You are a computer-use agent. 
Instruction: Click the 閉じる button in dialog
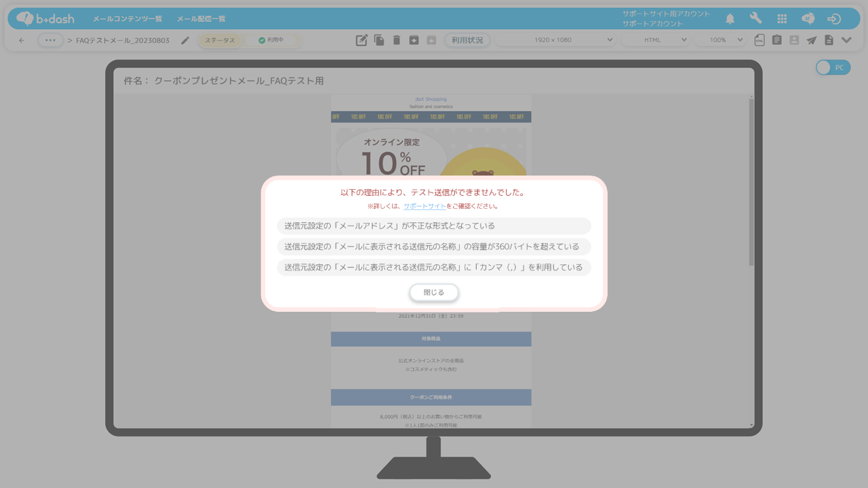click(434, 292)
